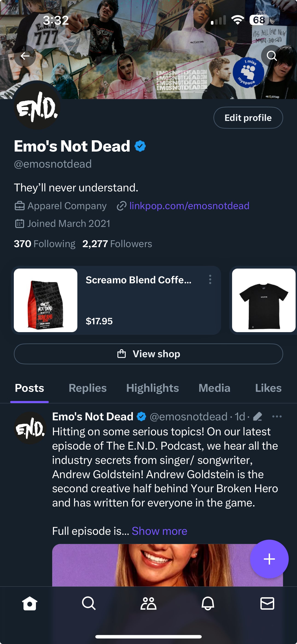The width and height of the screenshot is (297, 644).
Task: Open the Highlights tab
Action: [x=152, y=388]
